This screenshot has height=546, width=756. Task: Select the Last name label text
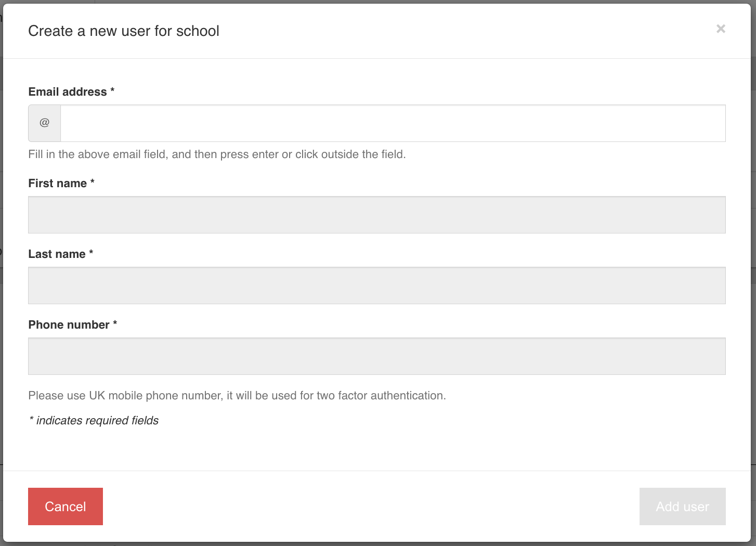tap(57, 254)
